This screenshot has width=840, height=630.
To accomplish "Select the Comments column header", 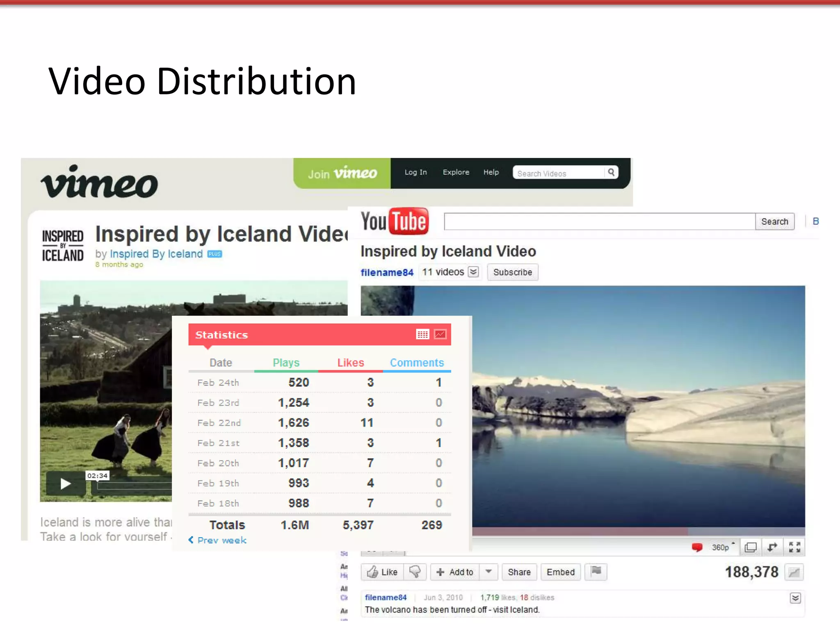I will pos(417,363).
